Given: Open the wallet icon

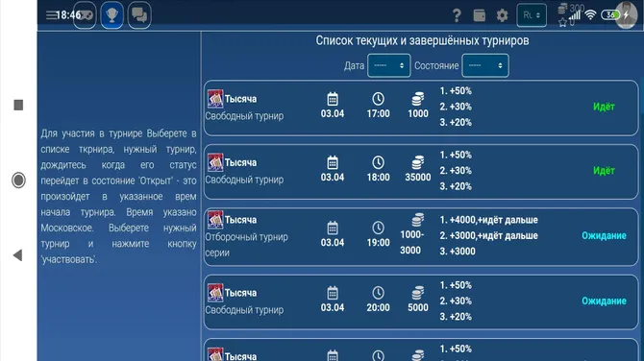Looking at the screenshot, I should (480, 15).
